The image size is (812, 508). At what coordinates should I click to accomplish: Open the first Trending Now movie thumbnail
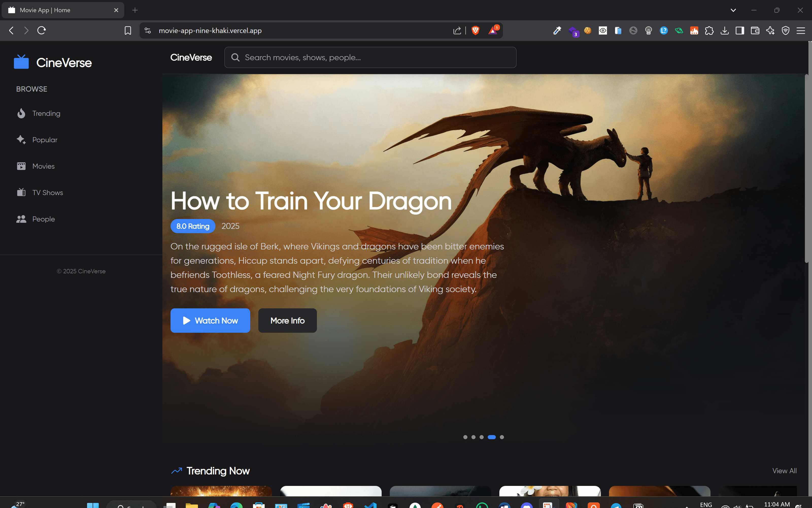[221, 491]
